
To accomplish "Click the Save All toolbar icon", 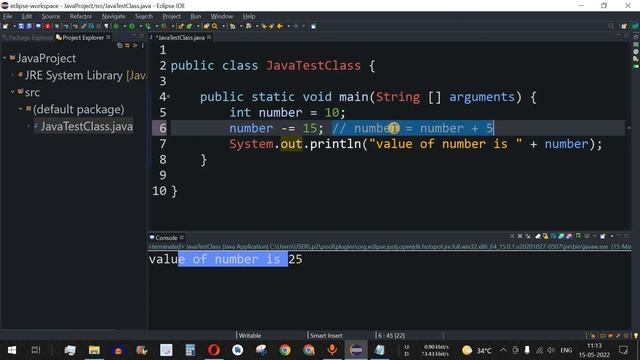I will (x=29, y=26).
